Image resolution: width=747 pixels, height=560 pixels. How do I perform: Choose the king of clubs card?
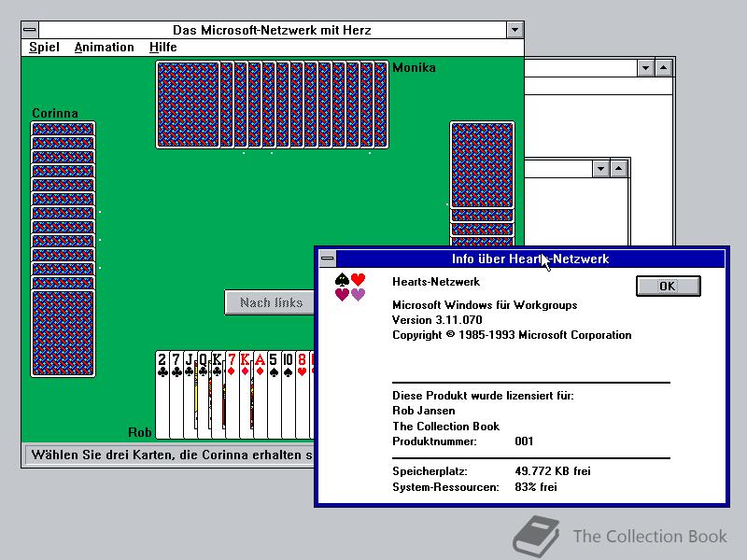click(x=218, y=395)
